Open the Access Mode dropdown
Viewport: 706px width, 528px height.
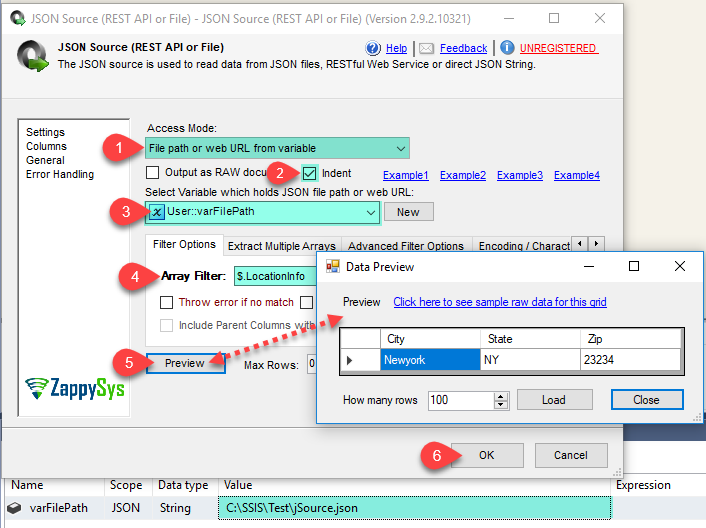point(400,149)
